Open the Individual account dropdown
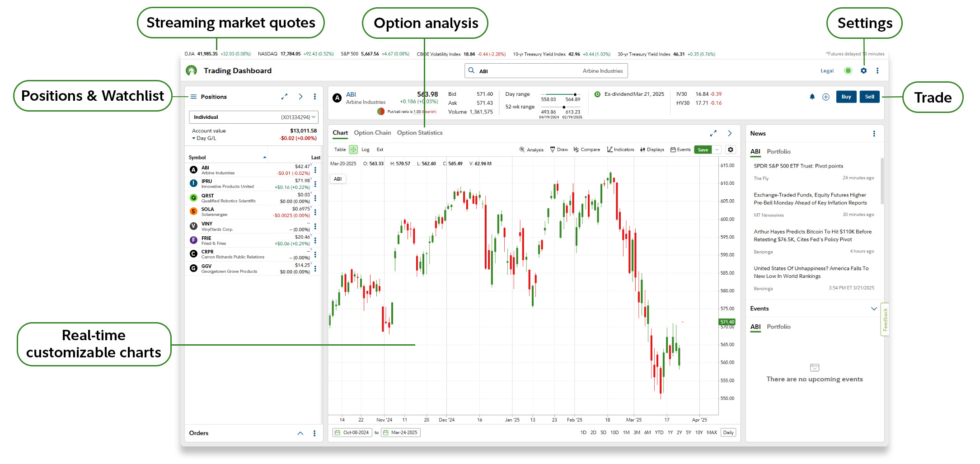Screen dimensions: 980x464 (x=253, y=117)
